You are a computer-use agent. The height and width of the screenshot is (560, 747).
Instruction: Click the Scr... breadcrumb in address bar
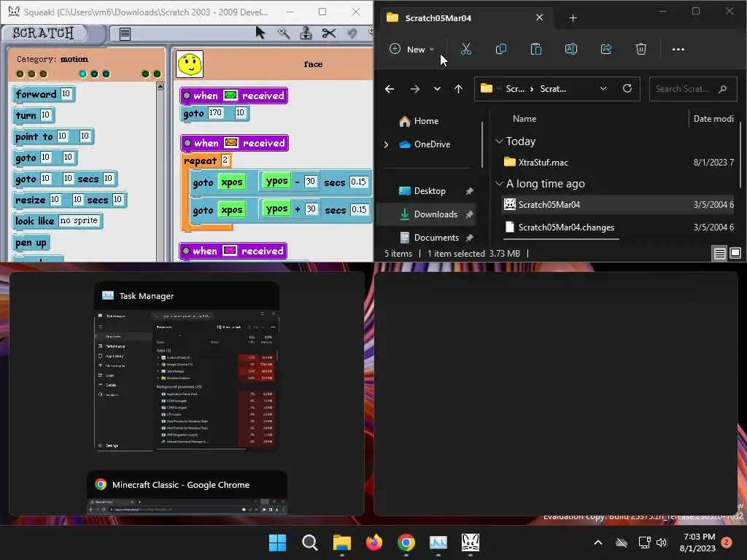pyautogui.click(x=515, y=88)
